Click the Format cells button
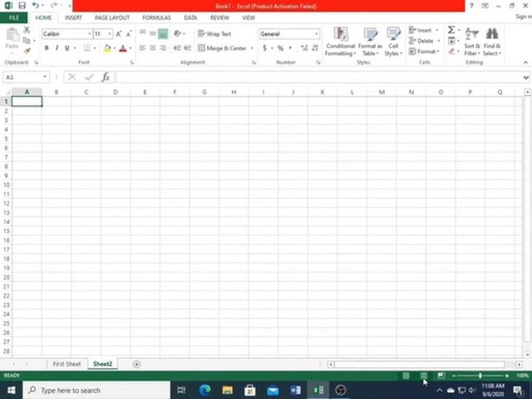 pyautogui.click(x=424, y=51)
